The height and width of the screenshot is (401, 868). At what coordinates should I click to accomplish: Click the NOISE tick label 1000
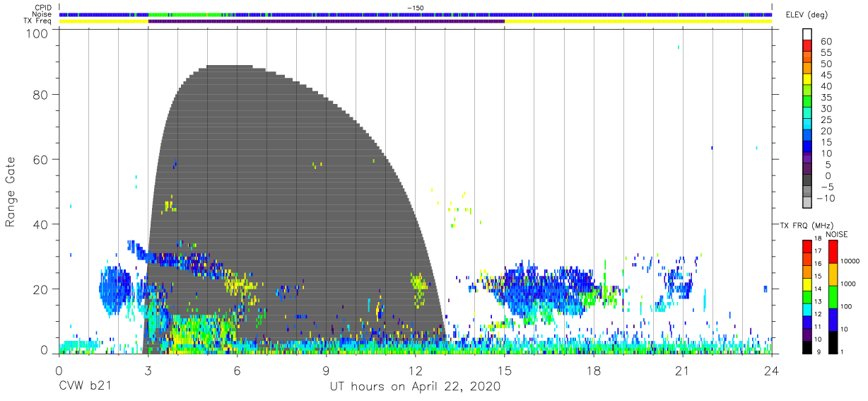tap(848, 284)
